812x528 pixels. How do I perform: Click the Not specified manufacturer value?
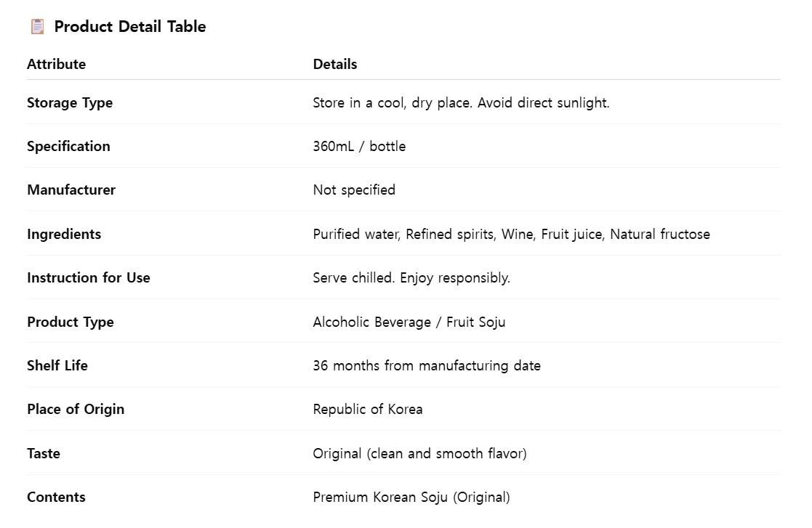click(x=354, y=190)
